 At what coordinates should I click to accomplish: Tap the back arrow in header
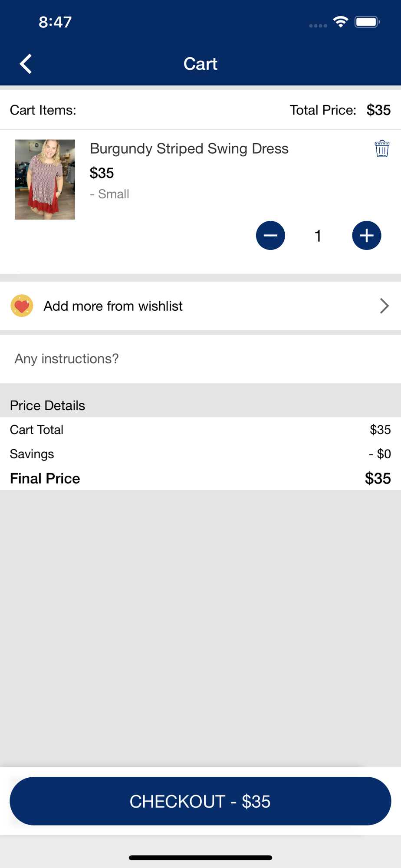click(x=26, y=64)
